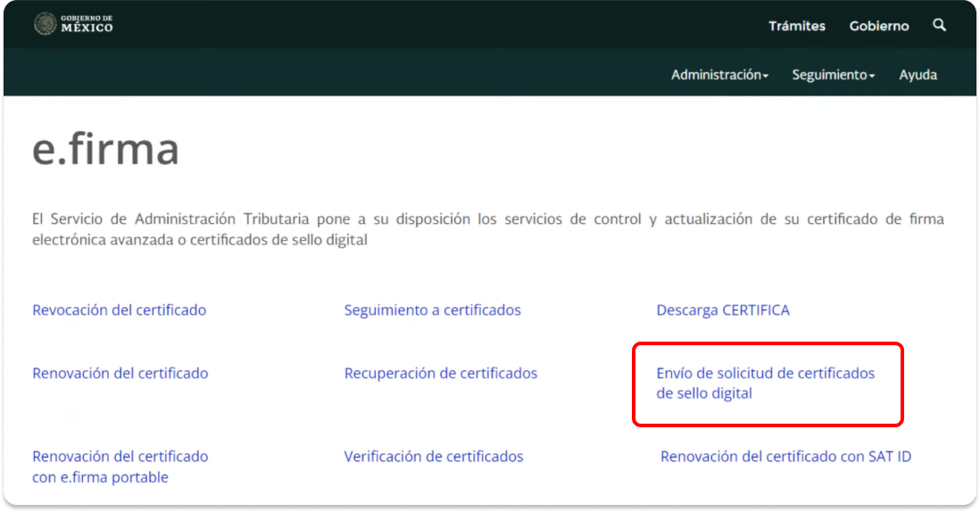Open Renovación del certificado link

120,373
